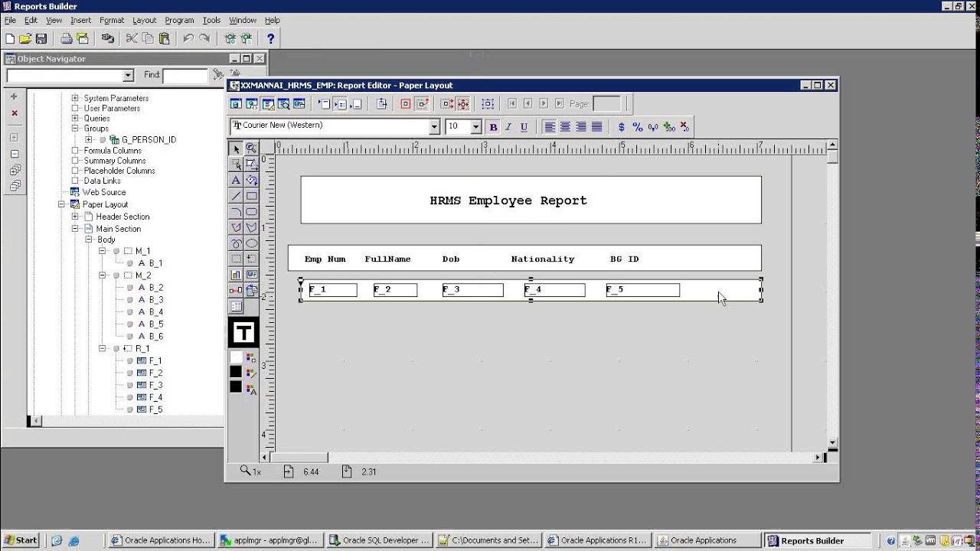
Task: Toggle left text alignment
Action: click(549, 127)
